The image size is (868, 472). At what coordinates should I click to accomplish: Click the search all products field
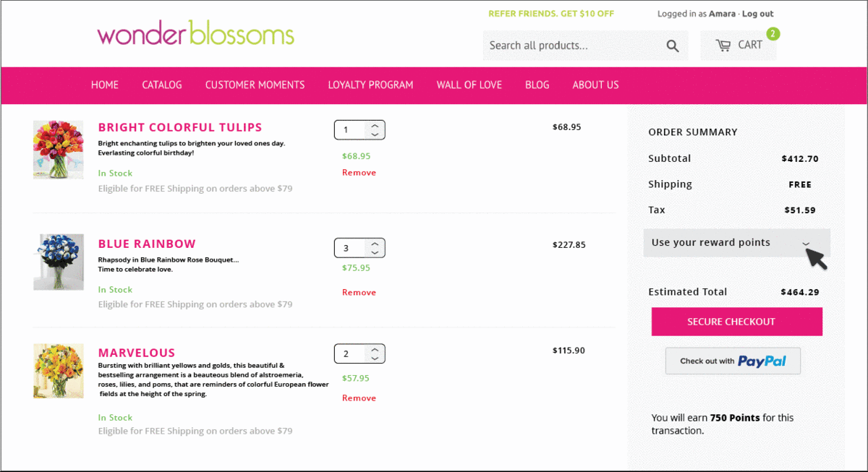coord(571,46)
